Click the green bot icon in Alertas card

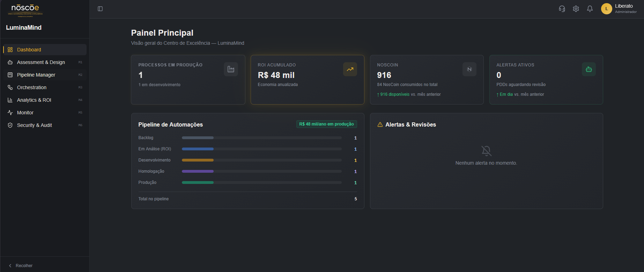[x=589, y=69]
